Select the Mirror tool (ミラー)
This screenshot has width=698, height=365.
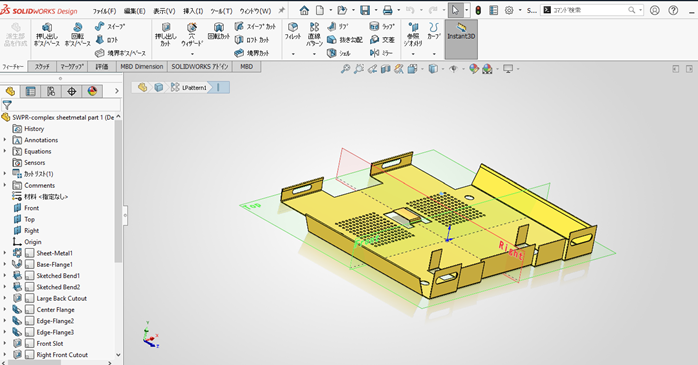click(x=381, y=53)
